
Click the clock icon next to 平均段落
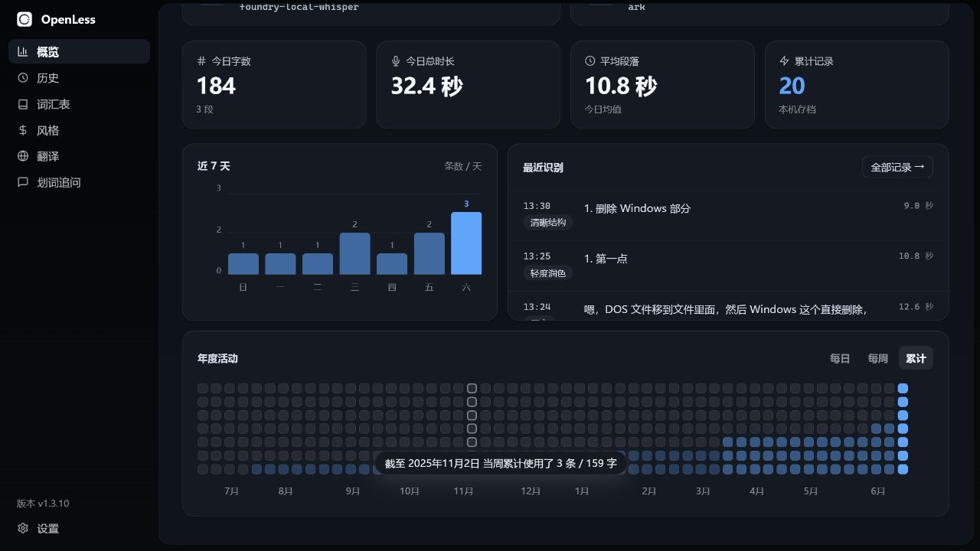coord(590,60)
